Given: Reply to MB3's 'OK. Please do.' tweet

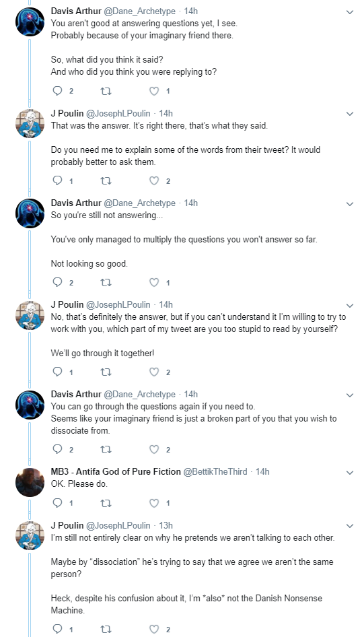Looking at the screenshot, I should point(58,503).
